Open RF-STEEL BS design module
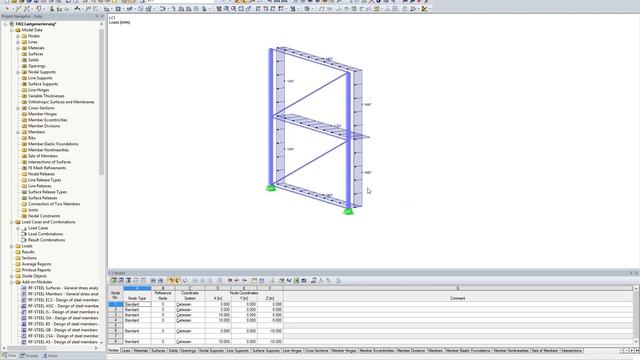The image size is (640, 360). (63, 324)
